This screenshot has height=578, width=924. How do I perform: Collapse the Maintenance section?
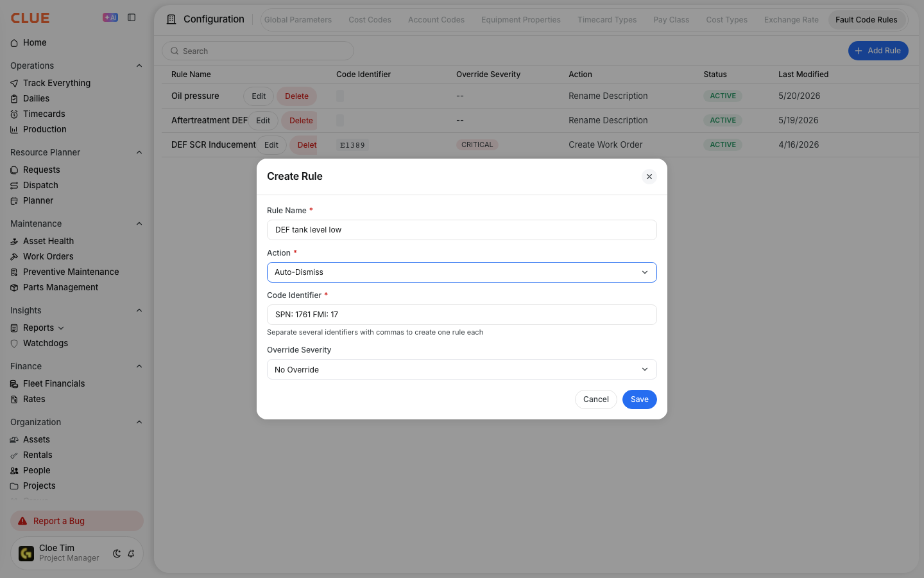point(139,223)
